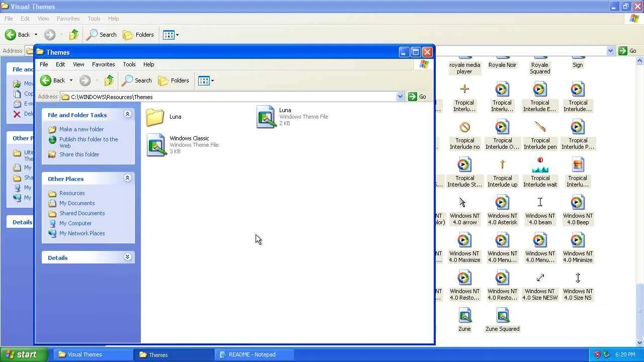
Task: Click Make a new folder link
Action: [x=82, y=129]
